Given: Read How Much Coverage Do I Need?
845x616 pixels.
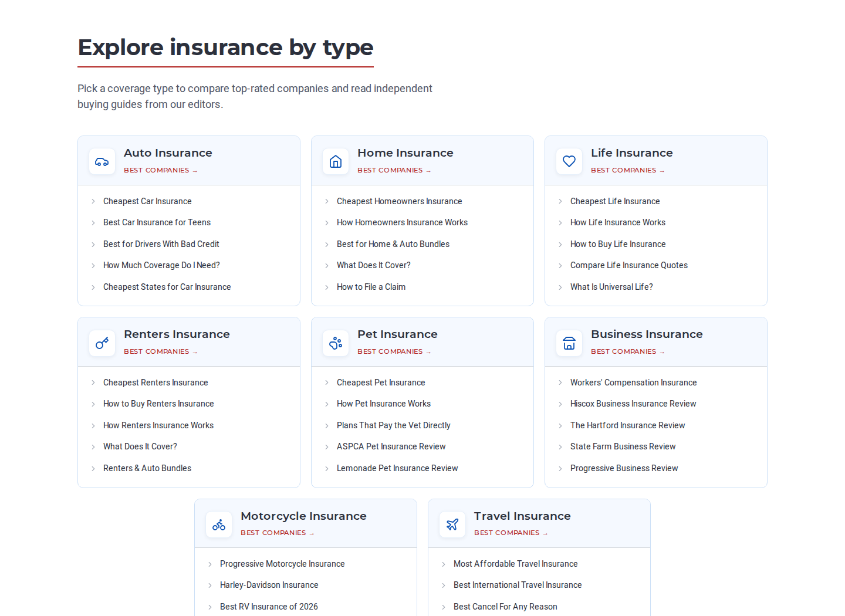Looking at the screenshot, I should coord(161,265).
